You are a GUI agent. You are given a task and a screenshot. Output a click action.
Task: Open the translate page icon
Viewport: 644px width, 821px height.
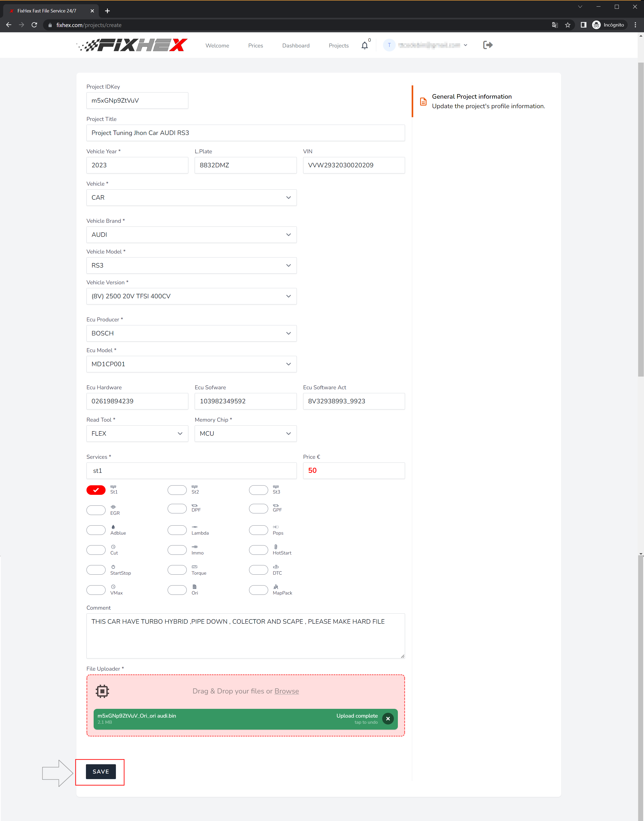(x=555, y=25)
